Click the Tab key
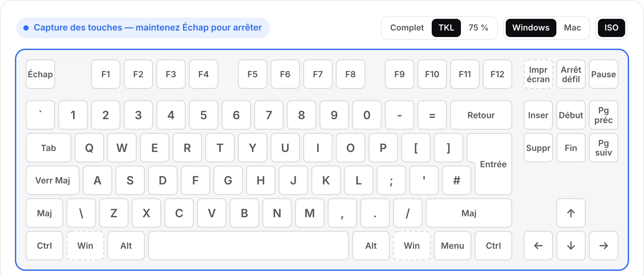 point(48,148)
